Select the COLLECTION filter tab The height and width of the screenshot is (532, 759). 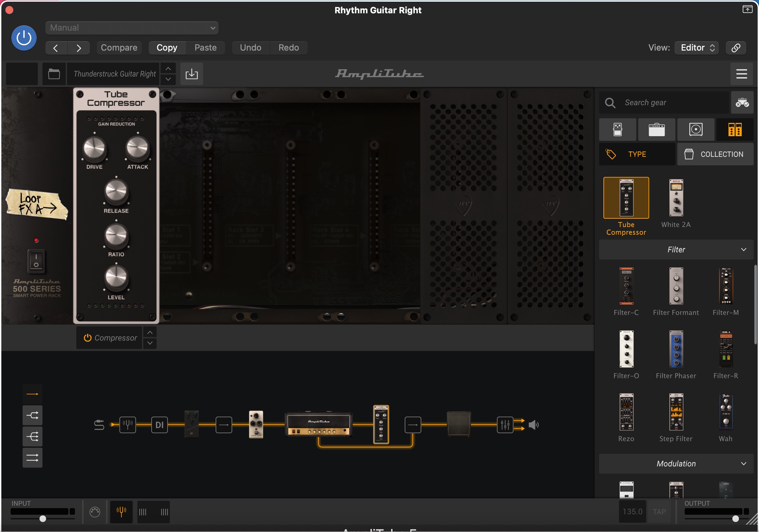(715, 154)
